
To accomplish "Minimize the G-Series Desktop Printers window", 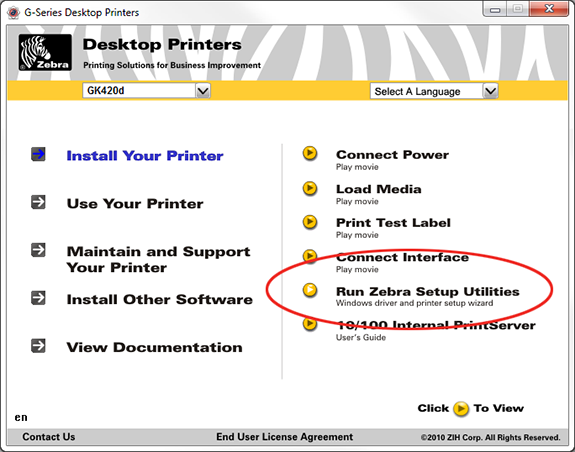I will (x=495, y=9).
